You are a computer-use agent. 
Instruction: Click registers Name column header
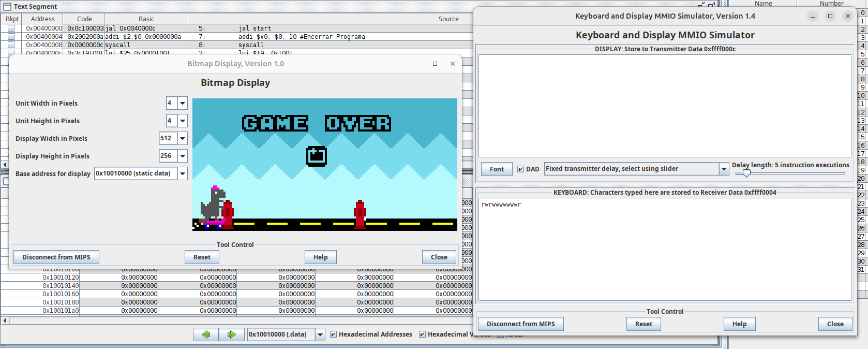click(763, 4)
